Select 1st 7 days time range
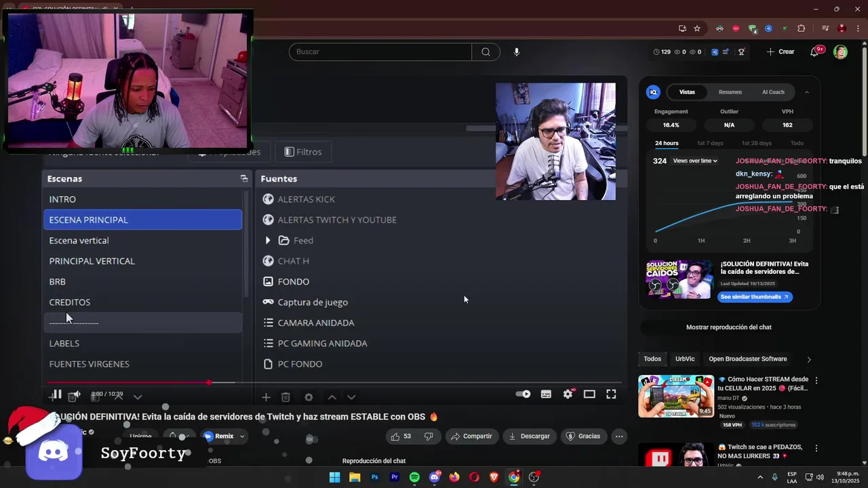Viewport: 868px width, 488px height. [710, 143]
